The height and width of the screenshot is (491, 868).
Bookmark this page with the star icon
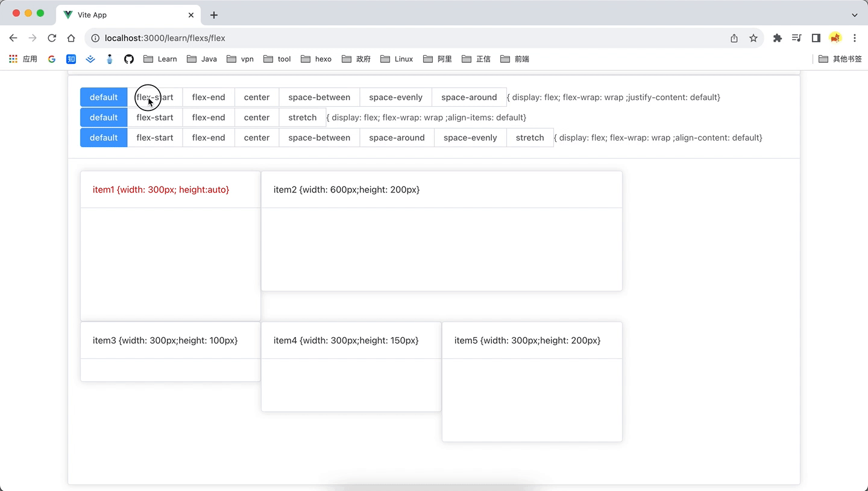(753, 38)
